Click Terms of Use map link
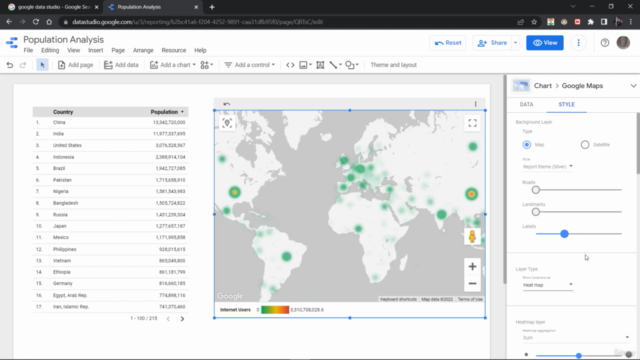The image size is (640, 360). pyautogui.click(x=470, y=299)
